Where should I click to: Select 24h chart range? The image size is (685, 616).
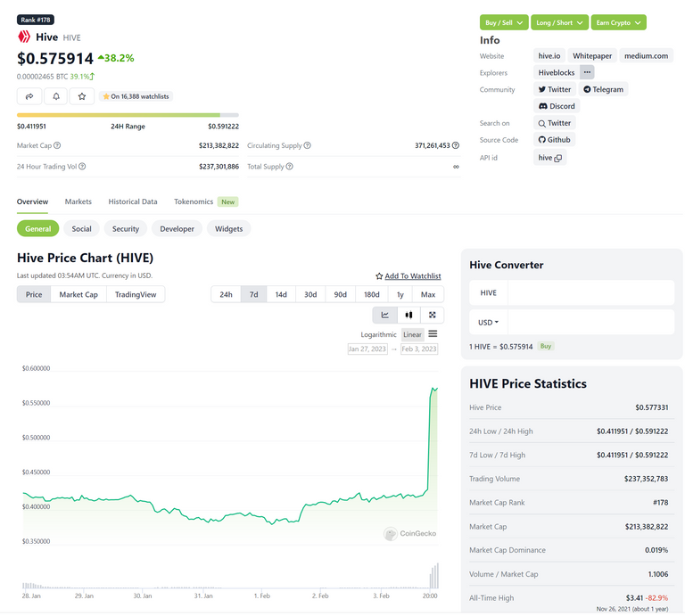(x=226, y=295)
